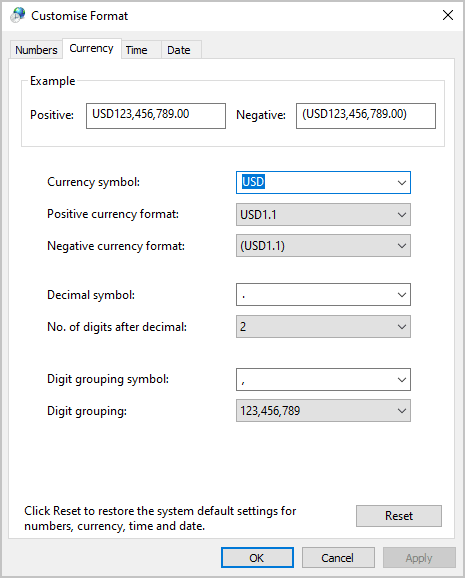Switch to the Numbers tab
The width and height of the screenshot is (465, 578).
(36, 50)
